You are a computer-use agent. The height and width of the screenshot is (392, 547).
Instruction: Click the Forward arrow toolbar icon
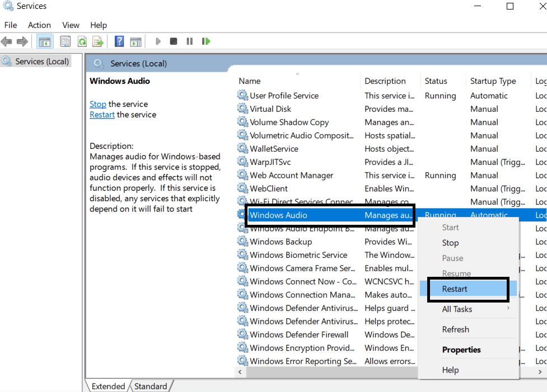[22, 41]
